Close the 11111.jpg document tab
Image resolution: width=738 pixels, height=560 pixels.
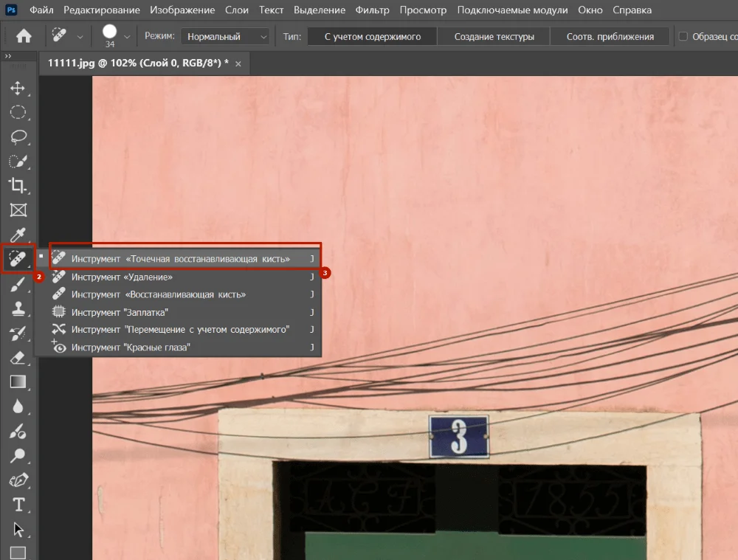(238, 63)
